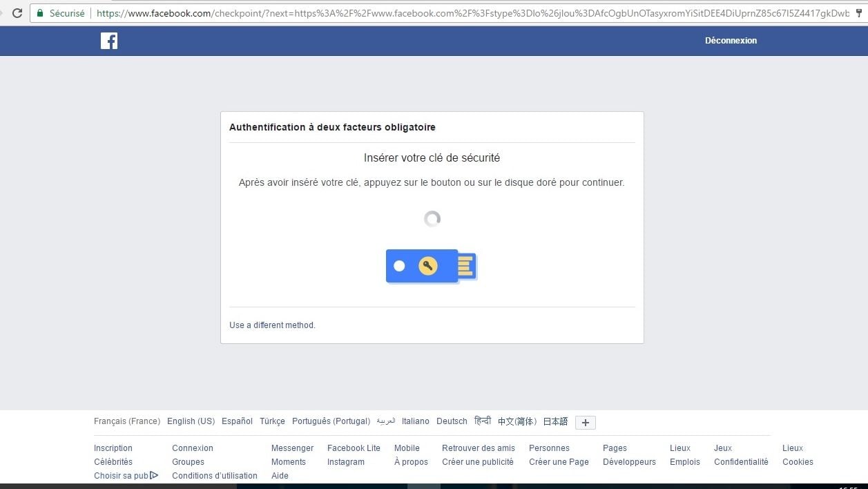The image size is (868, 489).
Task: Switch language to Hindi (हिन्दी)
Action: [x=483, y=421]
